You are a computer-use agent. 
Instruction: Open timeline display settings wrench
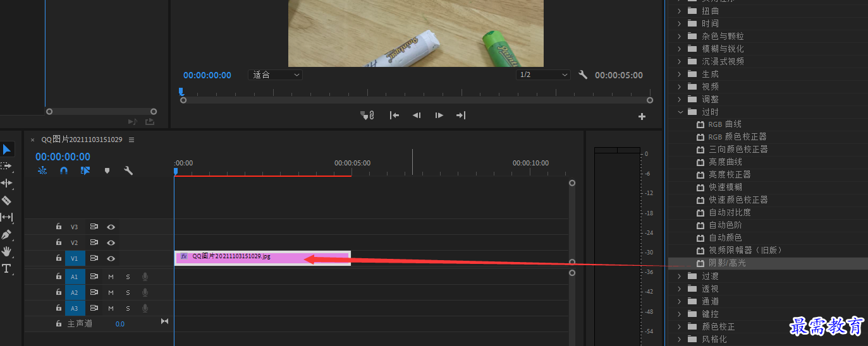128,170
